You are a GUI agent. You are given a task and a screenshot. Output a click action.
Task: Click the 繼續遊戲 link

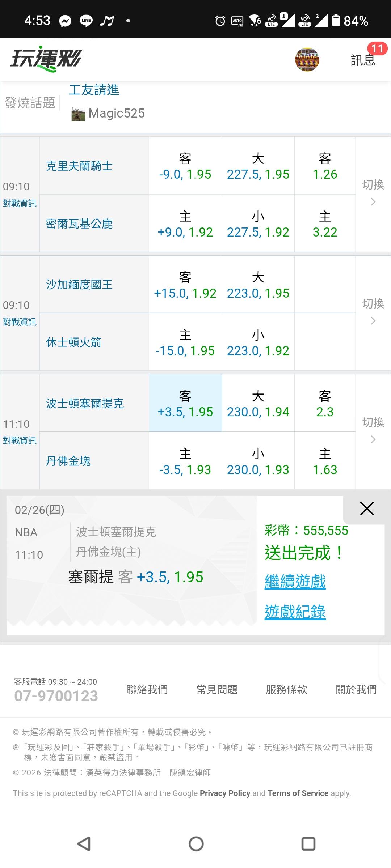click(x=295, y=582)
